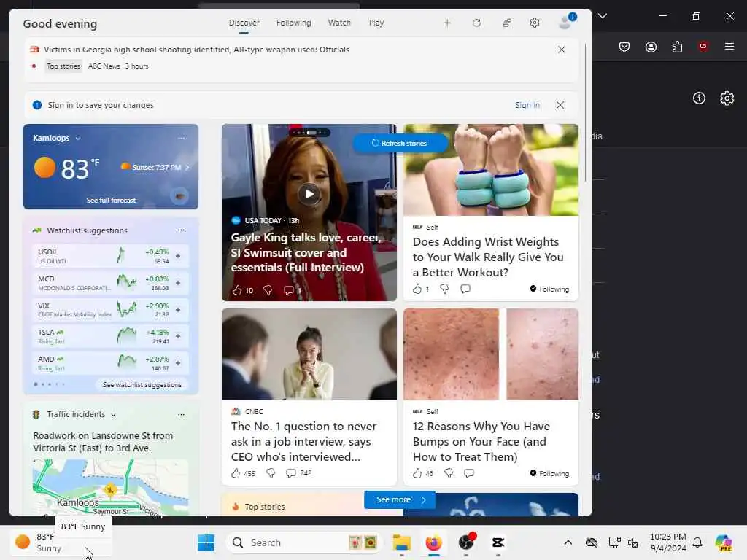Image resolution: width=747 pixels, height=560 pixels.
Task: Open Sunset 7:37 PM details arrow
Action: pyautogui.click(x=187, y=167)
